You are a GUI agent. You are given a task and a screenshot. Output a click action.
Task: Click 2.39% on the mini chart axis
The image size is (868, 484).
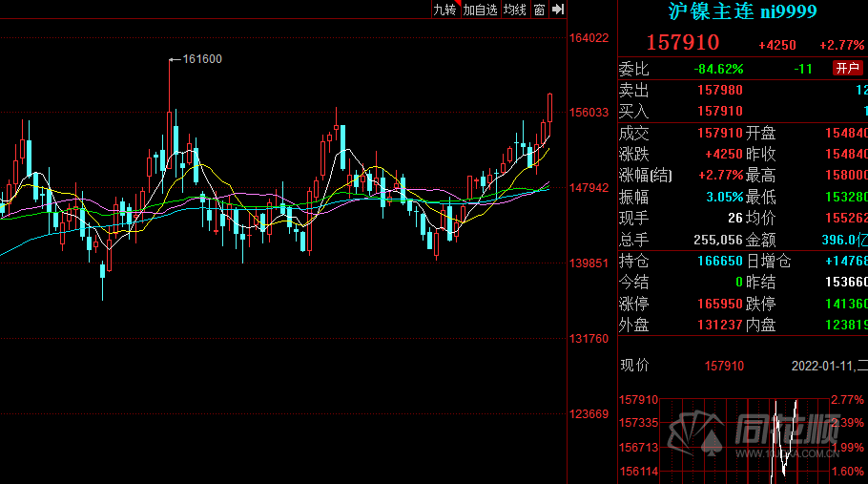tap(848, 423)
